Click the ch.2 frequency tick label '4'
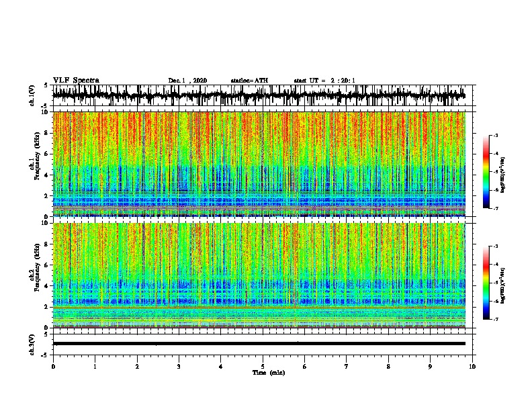The width and height of the screenshot is (532, 411). [47, 286]
